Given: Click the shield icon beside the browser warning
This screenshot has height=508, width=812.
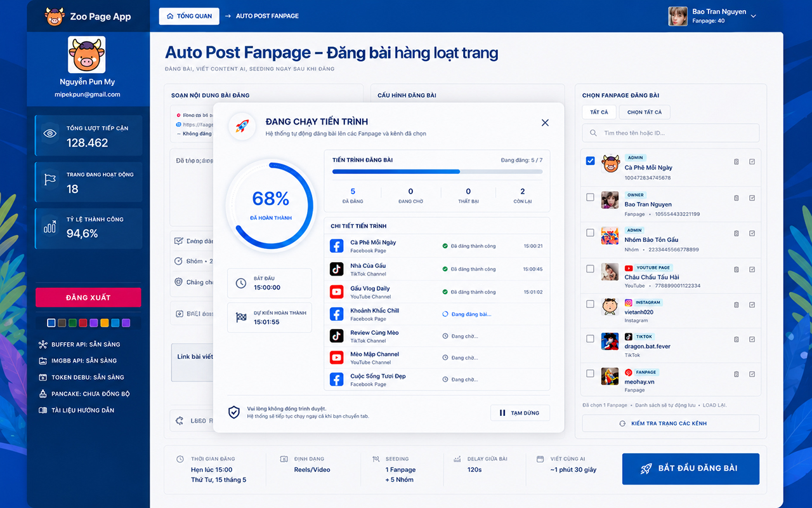Looking at the screenshot, I should [x=234, y=412].
